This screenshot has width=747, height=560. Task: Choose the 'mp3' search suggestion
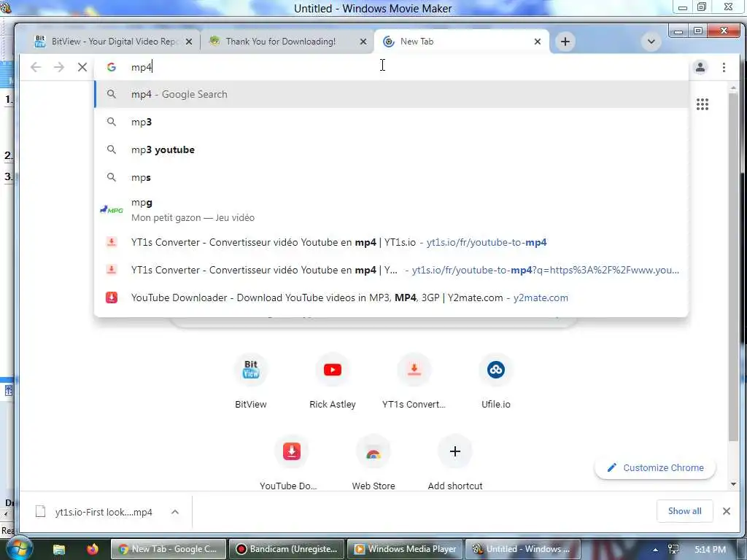(391, 122)
